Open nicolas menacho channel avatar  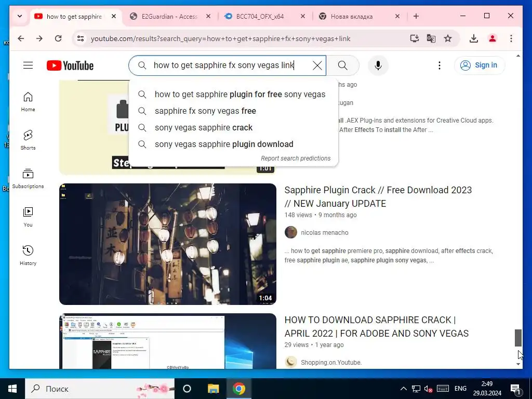tap(291, 232)
